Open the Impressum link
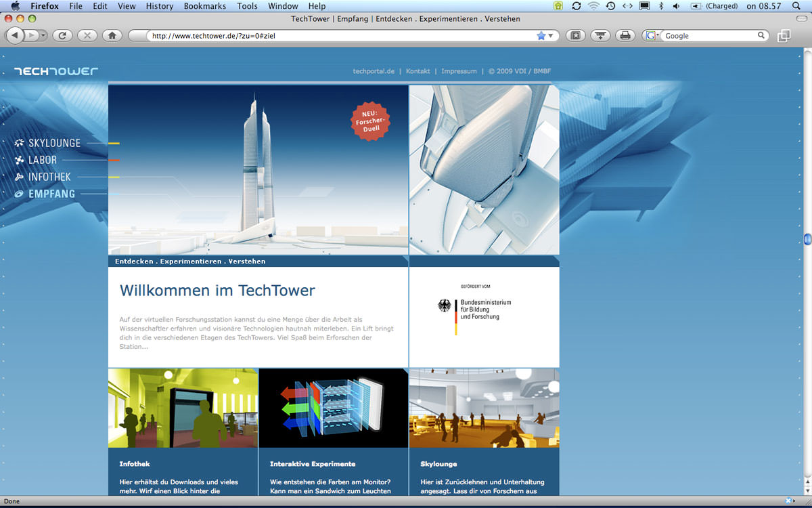 point(459,71)
